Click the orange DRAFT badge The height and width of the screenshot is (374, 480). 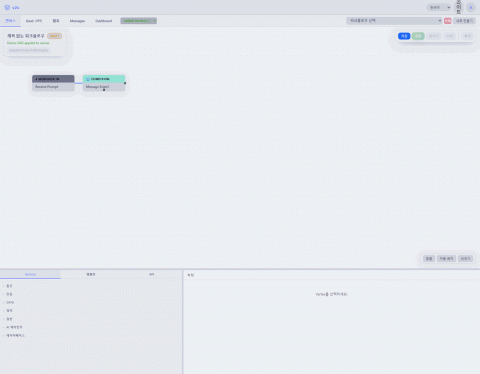[54, 36]
